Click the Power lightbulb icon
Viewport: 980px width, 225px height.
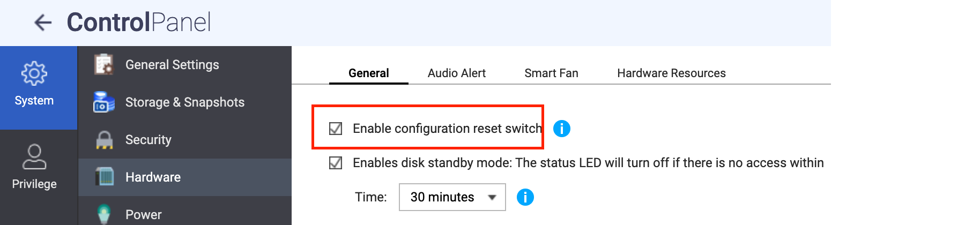(104, 214)
